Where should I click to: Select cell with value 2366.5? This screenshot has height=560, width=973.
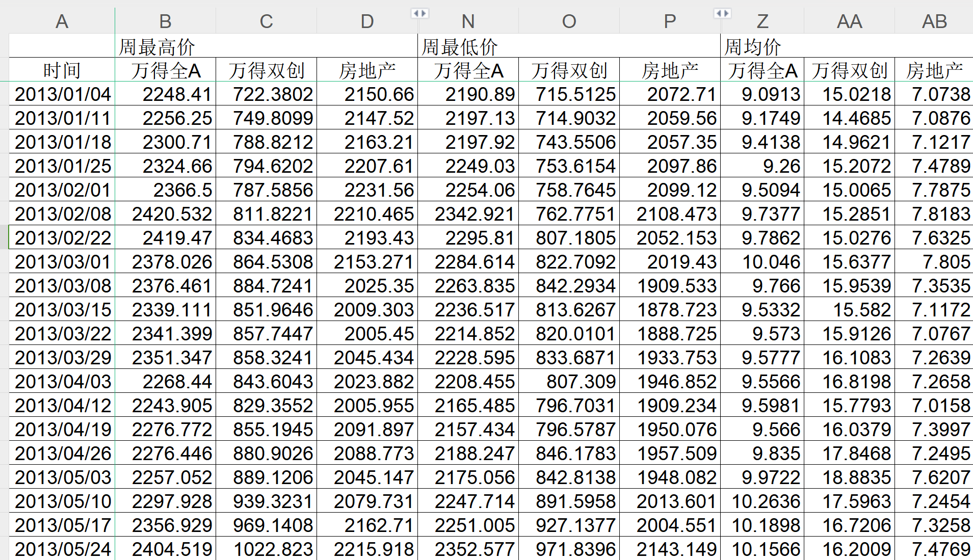(165, 190)
